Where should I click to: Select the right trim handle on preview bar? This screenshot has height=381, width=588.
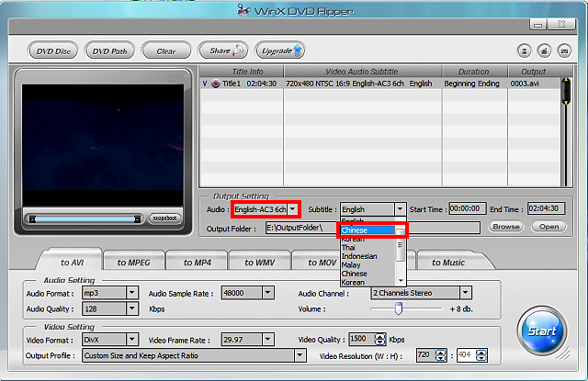[138, 219]
